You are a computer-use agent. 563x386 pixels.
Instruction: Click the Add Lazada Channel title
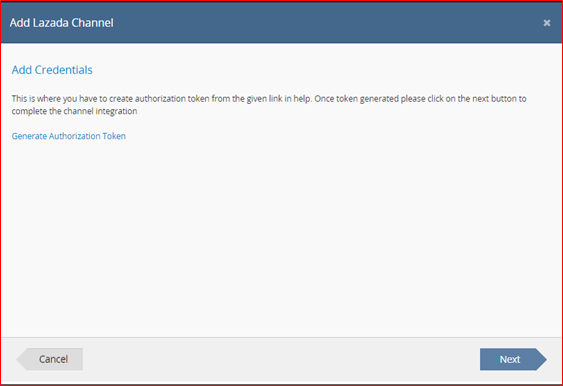click(62, 23)
